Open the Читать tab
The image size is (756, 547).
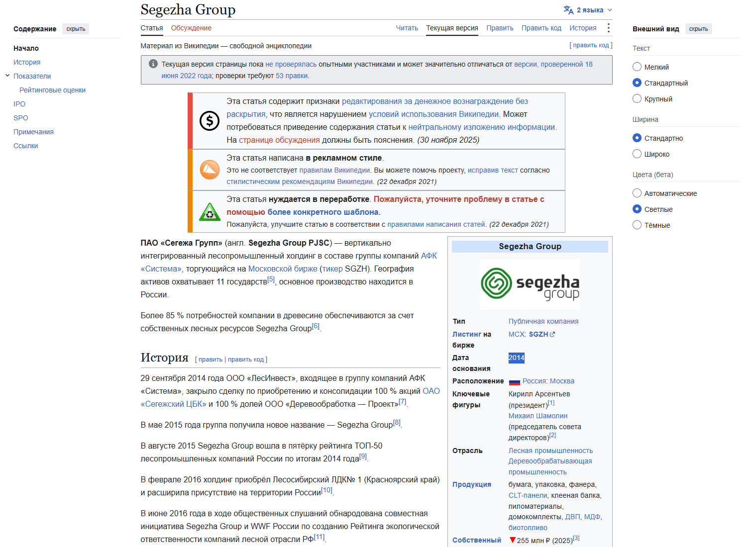click(x=407, y=28)
